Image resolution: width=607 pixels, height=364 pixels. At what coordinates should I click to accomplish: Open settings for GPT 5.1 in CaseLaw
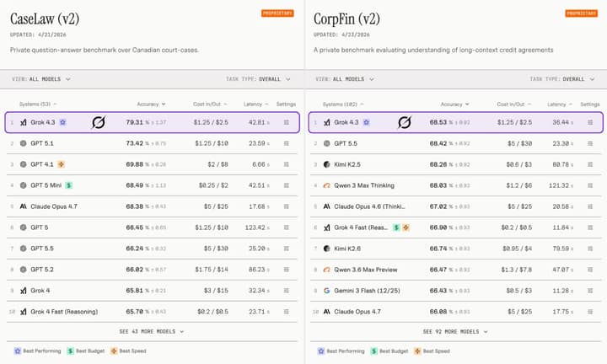point(287,143)
